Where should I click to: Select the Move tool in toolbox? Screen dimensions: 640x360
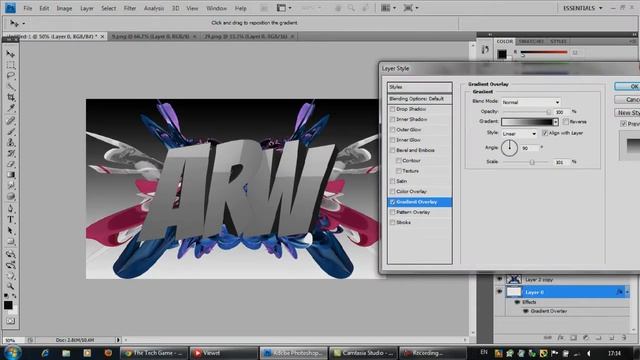pyautogui.click(x=11, y=54)
